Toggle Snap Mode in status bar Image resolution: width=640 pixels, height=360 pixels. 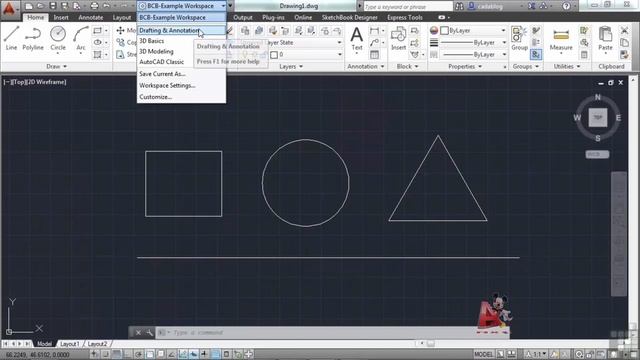coord(105,354)
